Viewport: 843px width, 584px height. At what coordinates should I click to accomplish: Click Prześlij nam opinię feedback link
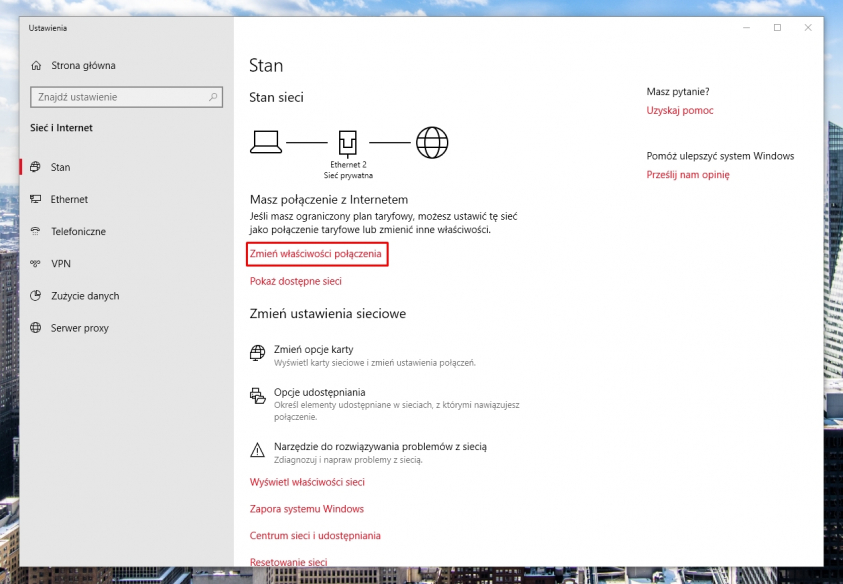click(688, 175)
